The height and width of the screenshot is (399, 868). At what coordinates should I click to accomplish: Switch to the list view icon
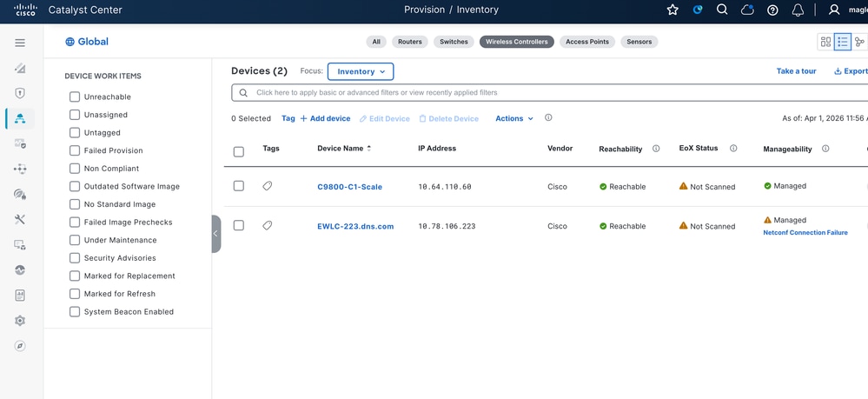pyautogui.click(x=843, y=42)
